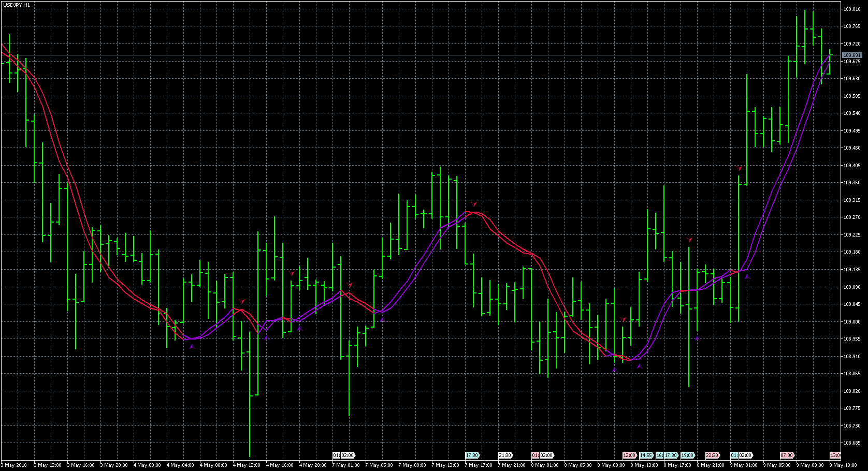Viewport: 868px width, 471px height.
Task: Click the red arrow above the 8 May 21:00 bar
Action: 689,240
